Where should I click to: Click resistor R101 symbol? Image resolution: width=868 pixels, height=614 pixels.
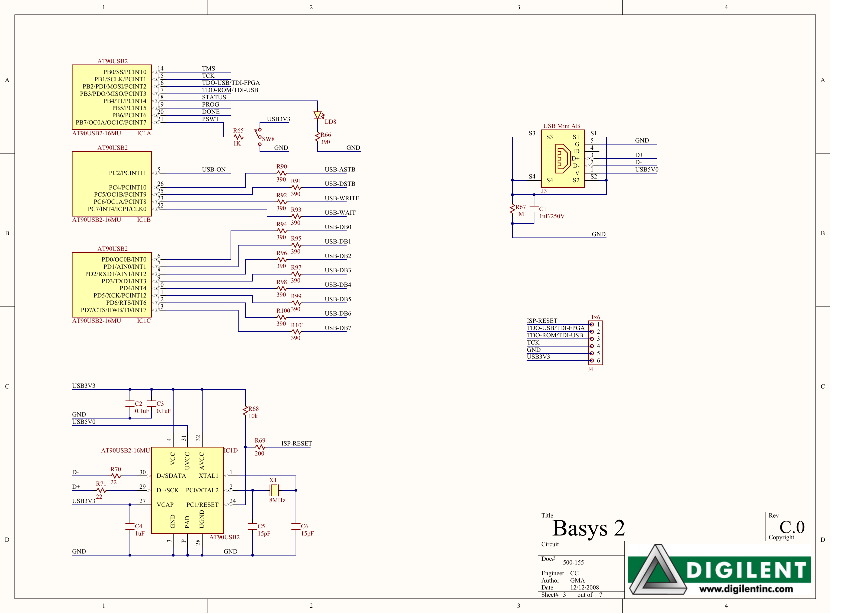coord(296,332)
